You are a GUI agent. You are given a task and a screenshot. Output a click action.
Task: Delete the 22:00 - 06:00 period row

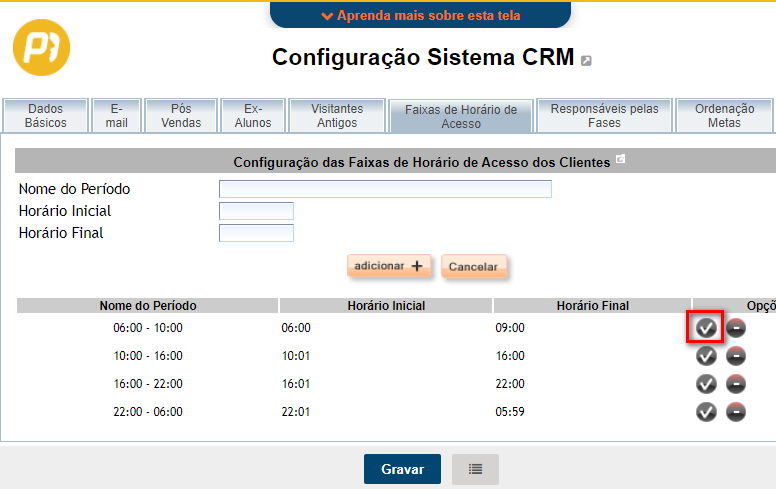click(x=736, y=411)
